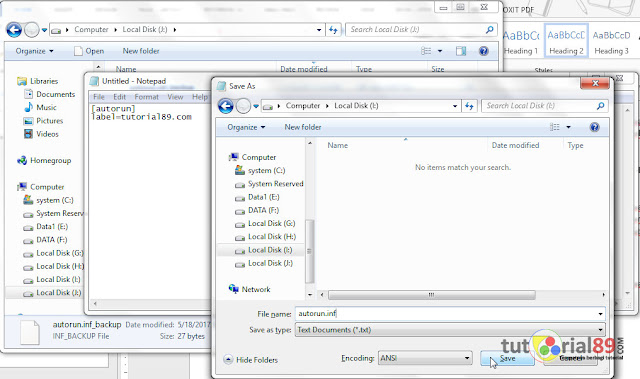Apply Heading 3 style in Word
This screenshot has height=379, width=640.
(611, 41)
